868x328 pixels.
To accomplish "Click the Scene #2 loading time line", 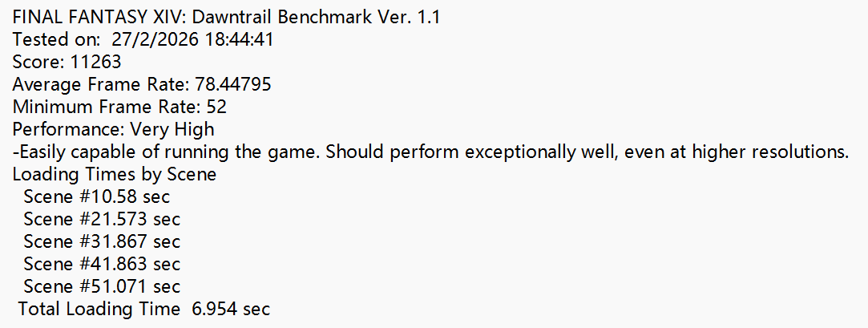I will tap(102, 219).
